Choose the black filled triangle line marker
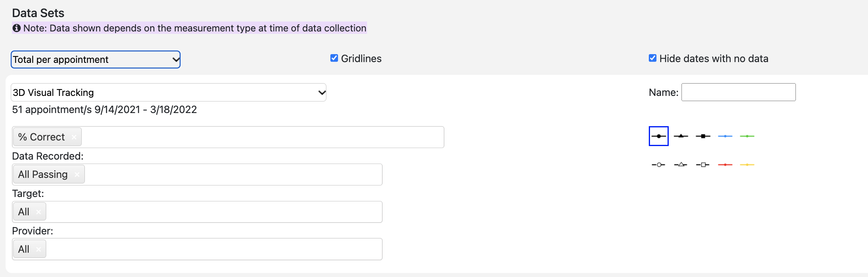This screenshot has width=868, height=277. (681, 136)
